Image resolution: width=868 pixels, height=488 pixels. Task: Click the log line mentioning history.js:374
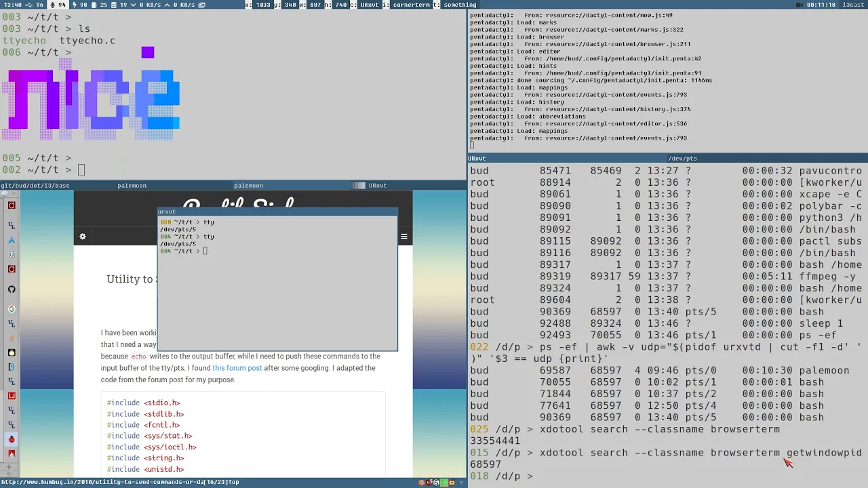tap(580, 109)
